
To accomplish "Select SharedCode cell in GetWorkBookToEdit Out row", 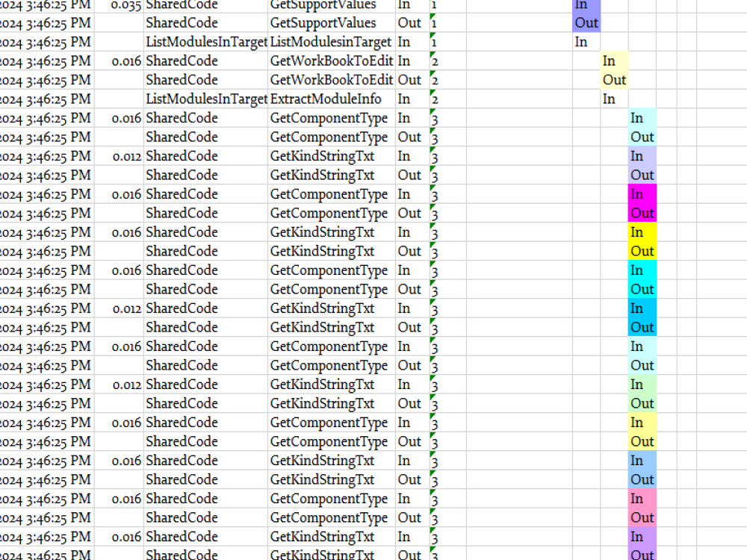I will click(206, 80).
